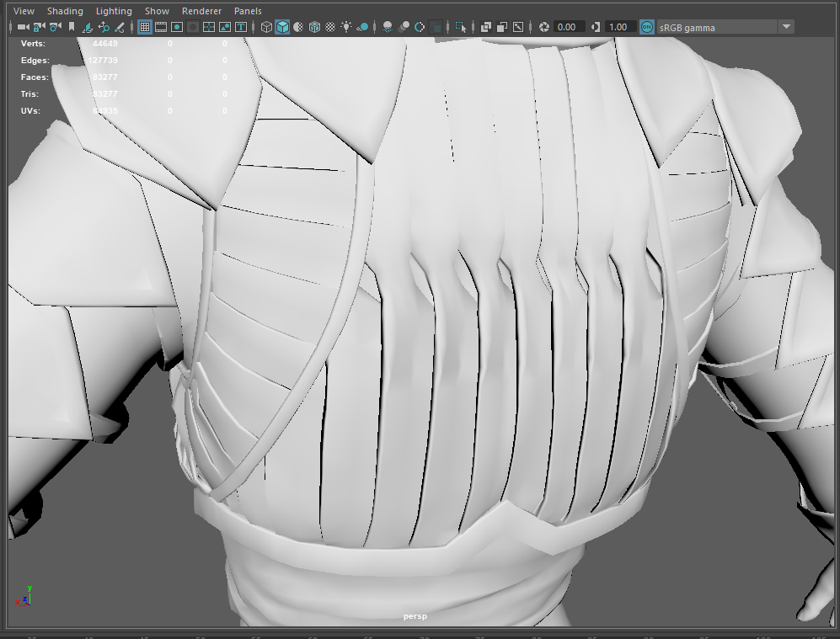Click the View menu label

[x=24, y=11]
